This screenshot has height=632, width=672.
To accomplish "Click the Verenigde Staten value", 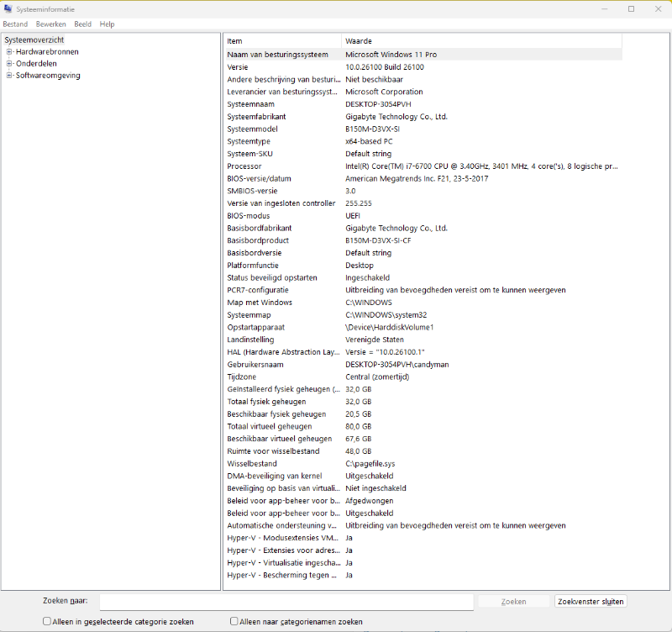I will pyautogui.click(x=374, y=340).
